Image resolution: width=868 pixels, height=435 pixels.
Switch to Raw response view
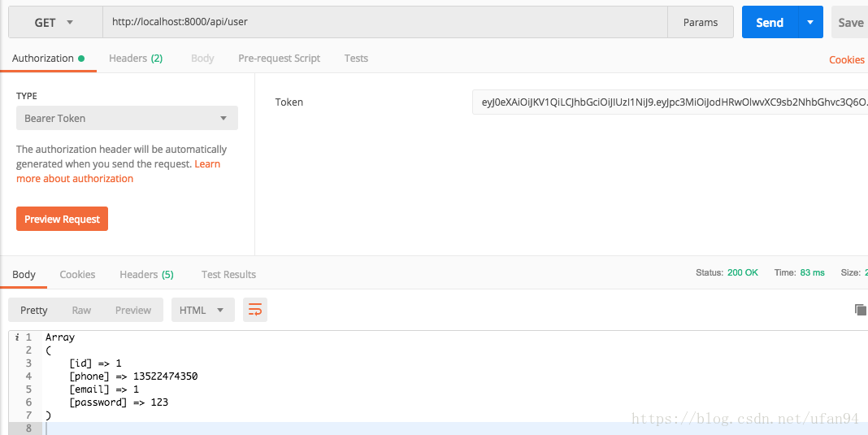click(x=81, y=310)
